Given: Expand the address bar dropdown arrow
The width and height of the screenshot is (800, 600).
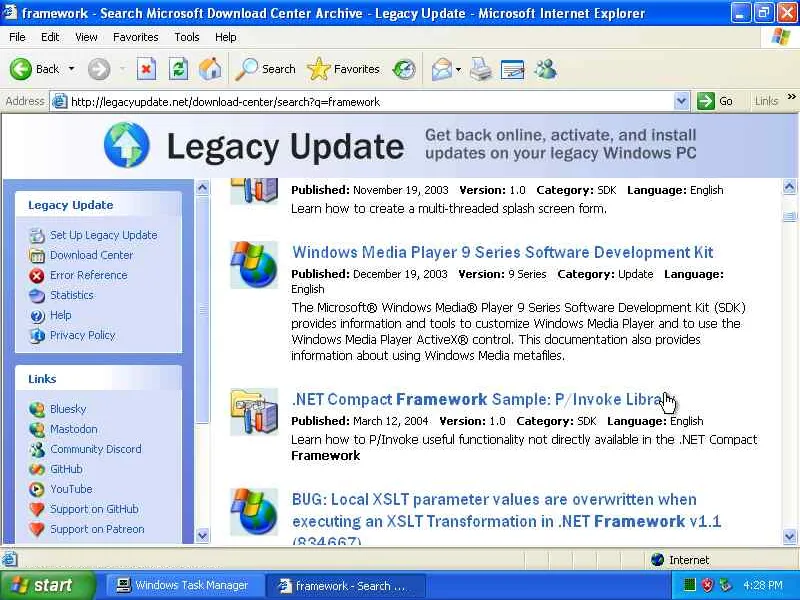Looking at the screenshot, I should (x=681, y=102).
